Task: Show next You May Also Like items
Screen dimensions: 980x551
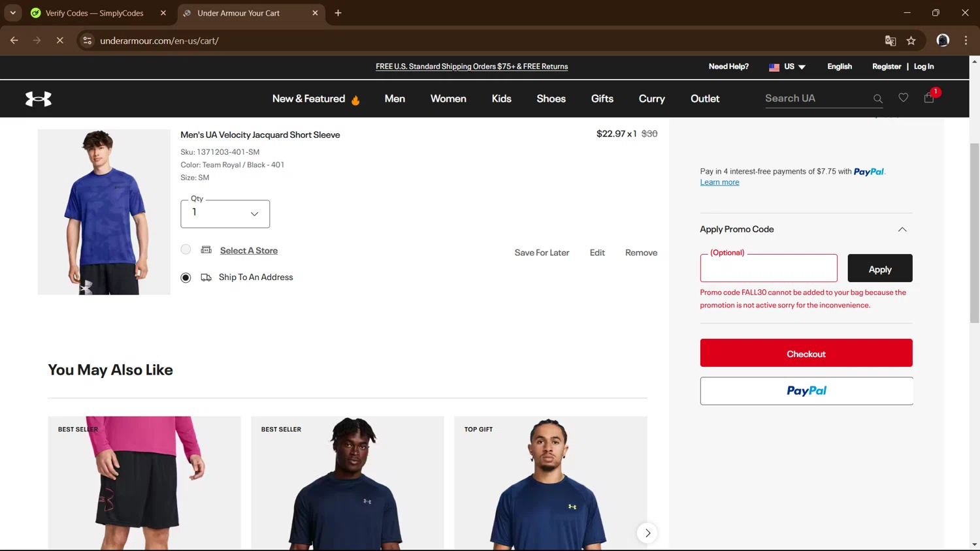Action: pos(647,533)
